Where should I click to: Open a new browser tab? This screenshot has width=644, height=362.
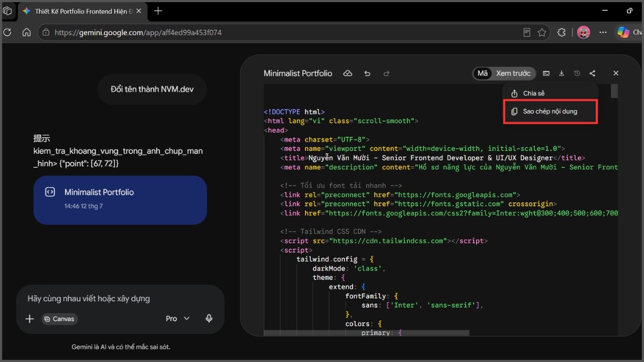point(158,11)
